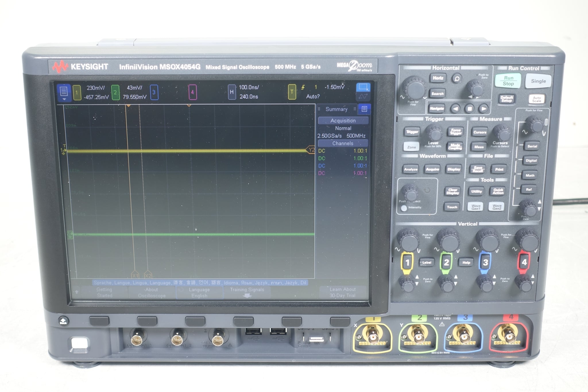Screen dimensions: 588x392
Task: Select the magenta channel 4 badge on screen
Action: 193,92
